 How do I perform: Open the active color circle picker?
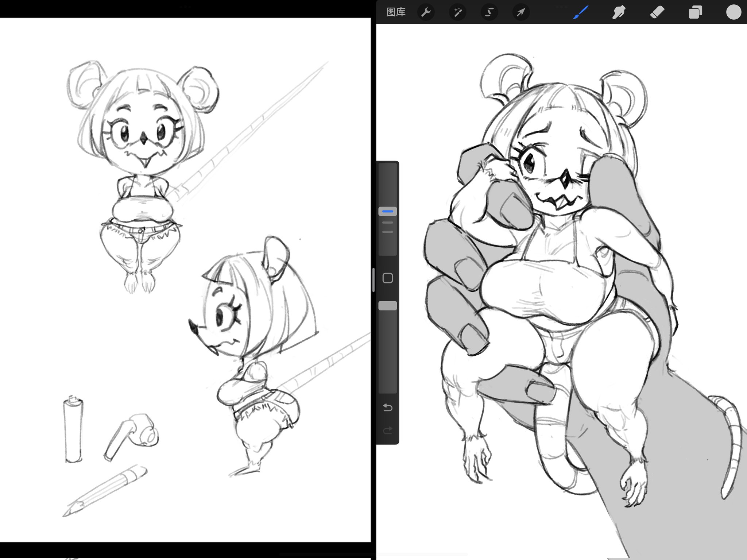[x=734, y=12]
